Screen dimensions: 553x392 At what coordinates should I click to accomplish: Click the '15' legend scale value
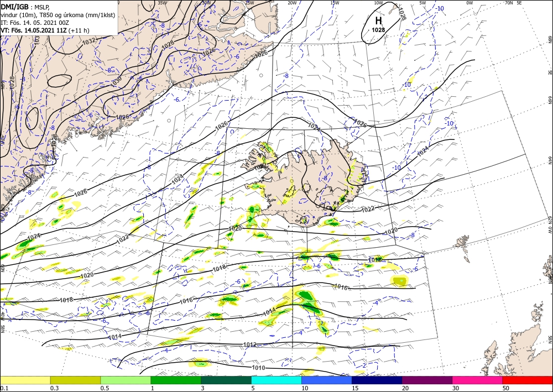click(x=355, y=388)
